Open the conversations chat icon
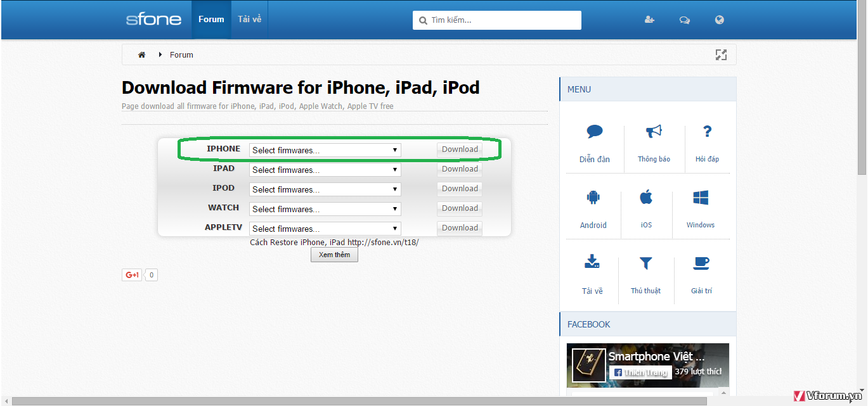 point(685,20)
